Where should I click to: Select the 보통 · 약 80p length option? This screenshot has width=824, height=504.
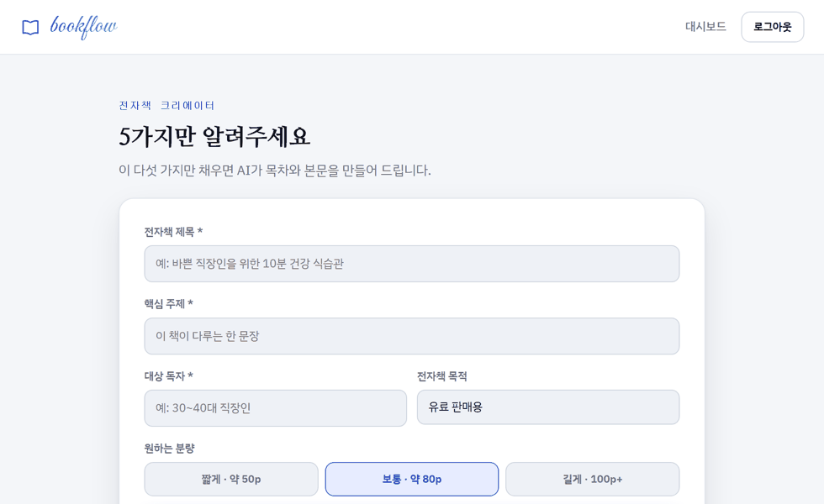411,479
